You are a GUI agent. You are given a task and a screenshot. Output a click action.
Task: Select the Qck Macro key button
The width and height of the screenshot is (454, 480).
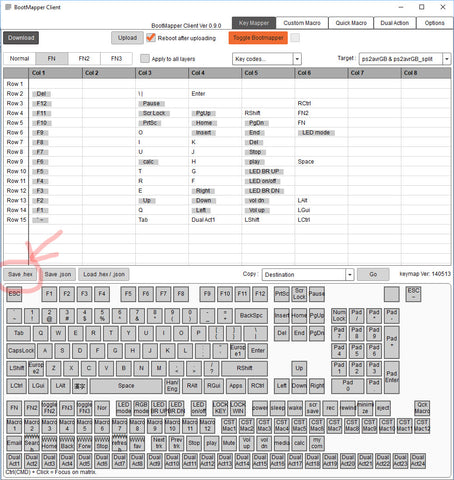tap(422, 408)
